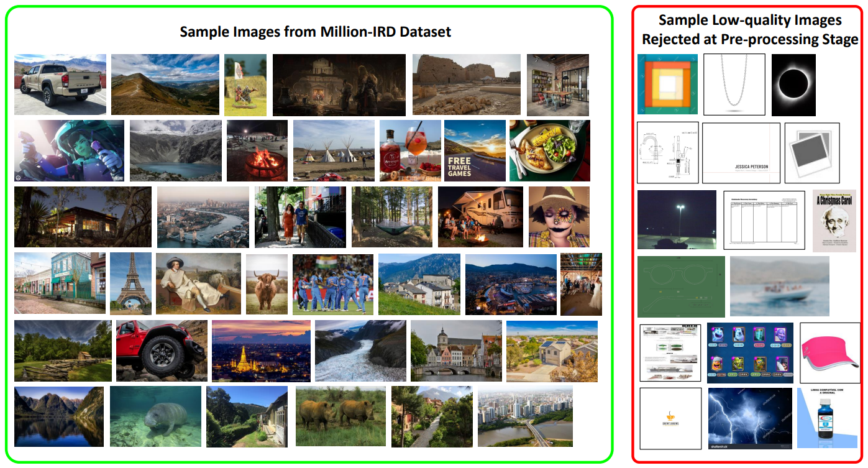Click the highland cow photo
Viewport: 868px width, 468px height.
click(x=267, y=284)
